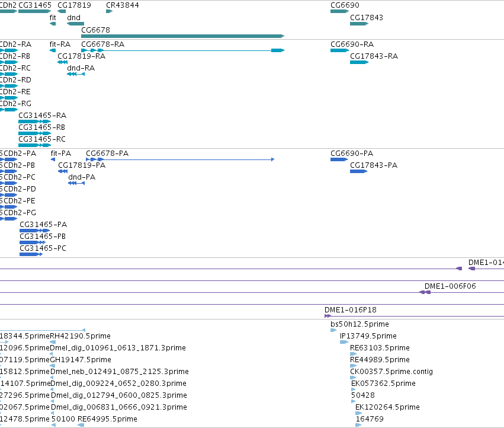Select the dnd gene bar glyph
The height and width of the screenshot is (428, 504).
click(x=76, y=24)
